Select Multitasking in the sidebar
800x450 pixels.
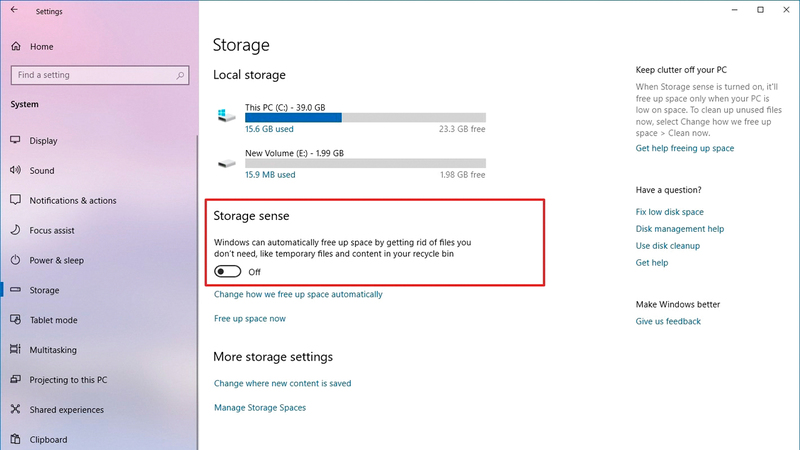(56, 350)
